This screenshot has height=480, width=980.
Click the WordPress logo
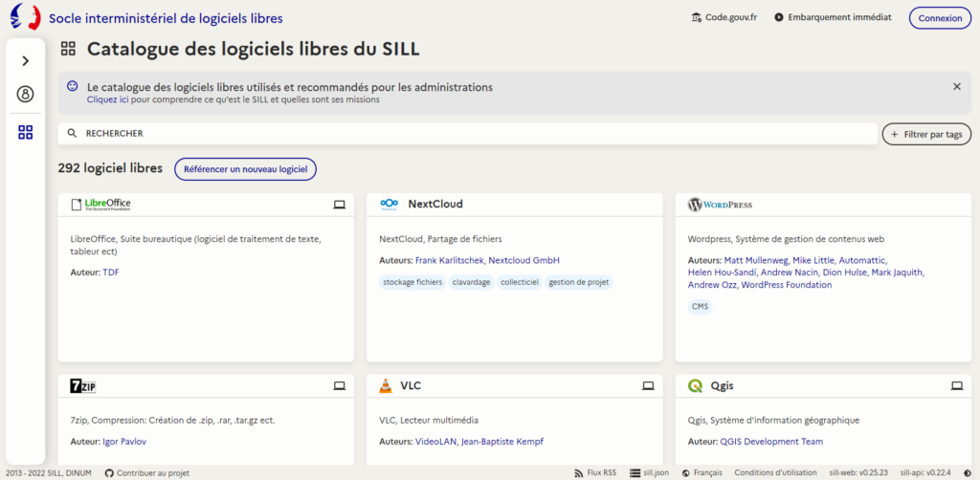click(720, 204)
